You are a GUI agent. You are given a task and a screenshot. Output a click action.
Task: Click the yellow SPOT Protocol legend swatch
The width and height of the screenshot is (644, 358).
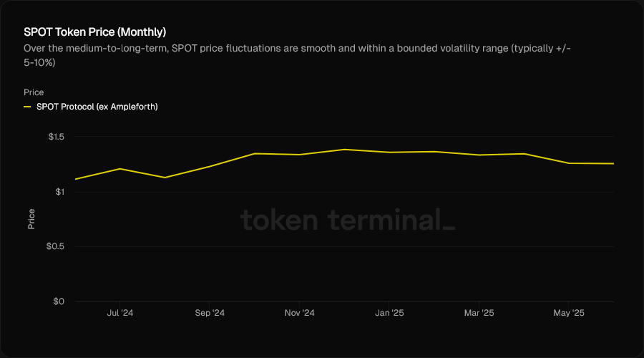point(27,107)
